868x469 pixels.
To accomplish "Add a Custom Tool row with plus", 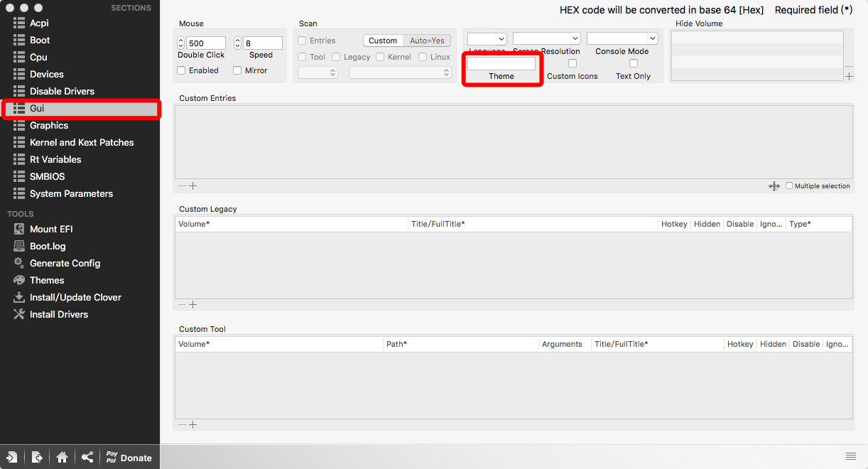I will click(x=192, y=425).
